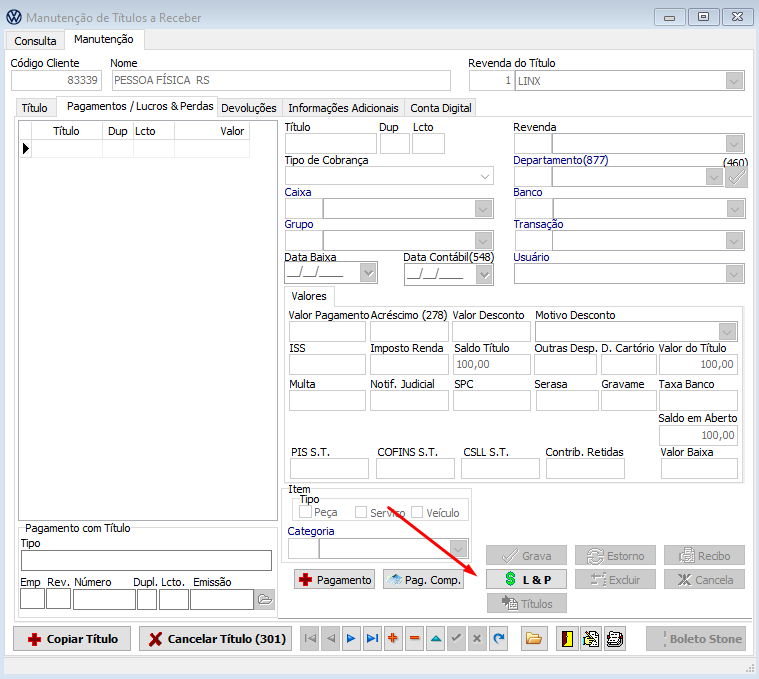Click the orange minus delete record icon

414,639
